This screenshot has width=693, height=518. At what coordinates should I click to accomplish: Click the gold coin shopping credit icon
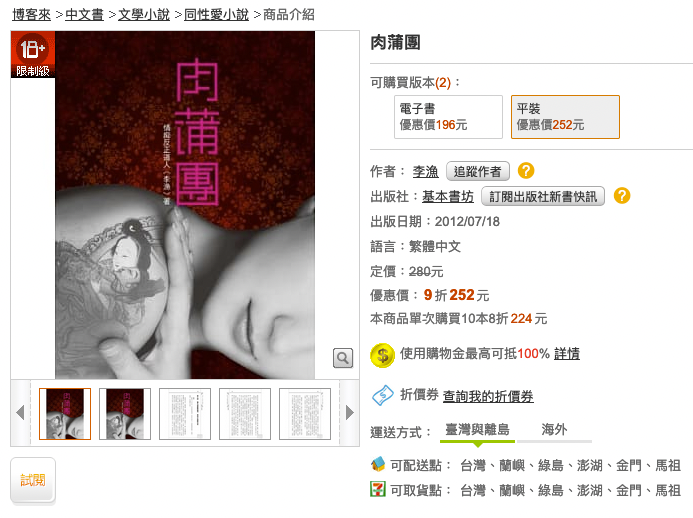click(382, 355)
